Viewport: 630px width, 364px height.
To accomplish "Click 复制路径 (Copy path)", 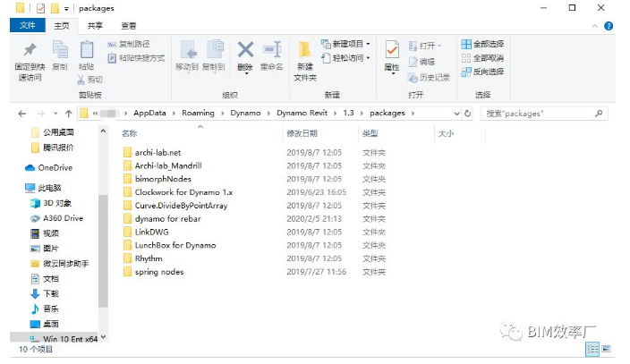I will [x=129, y=44].
